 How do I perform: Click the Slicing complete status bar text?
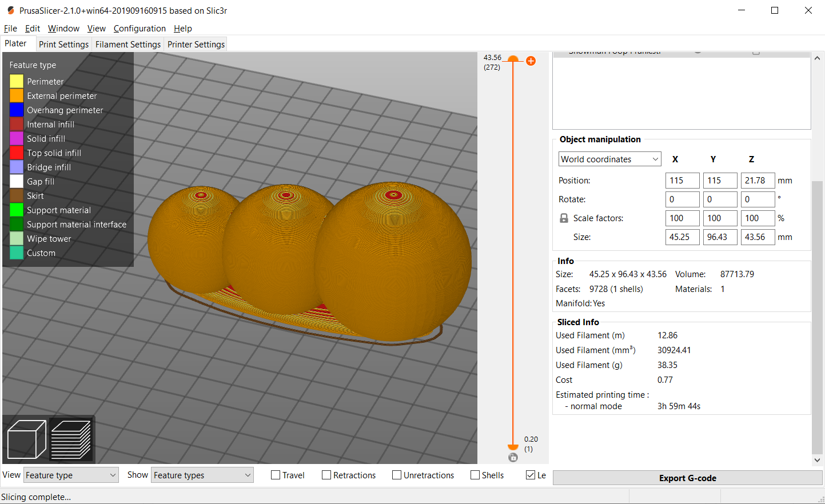(36, 497)
